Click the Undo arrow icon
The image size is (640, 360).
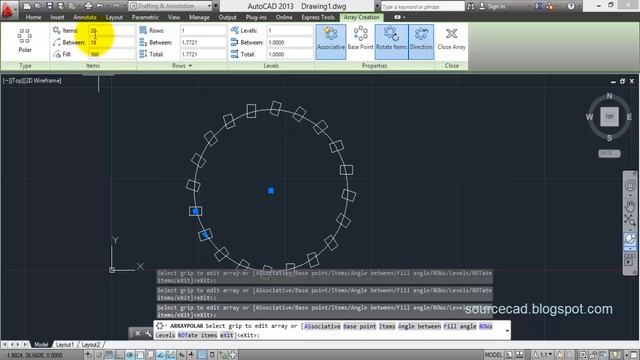[100, 6]
